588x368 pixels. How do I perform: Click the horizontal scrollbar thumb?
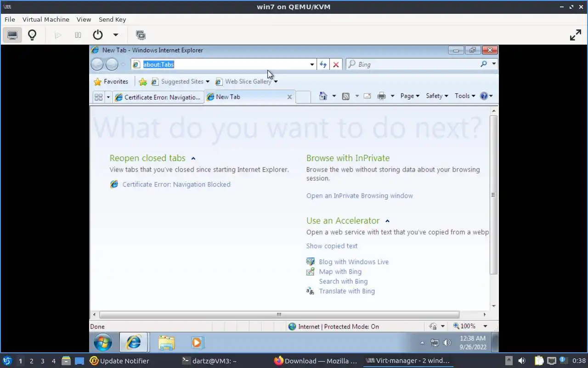[x=279, y=315]
